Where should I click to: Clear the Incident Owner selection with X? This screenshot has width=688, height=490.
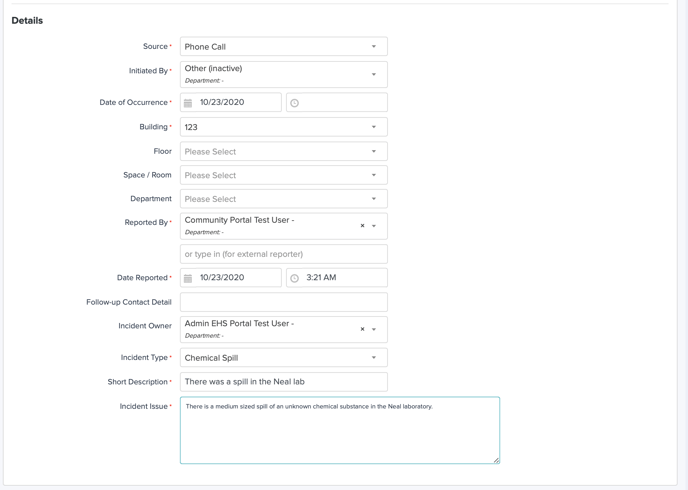[362, 329]
